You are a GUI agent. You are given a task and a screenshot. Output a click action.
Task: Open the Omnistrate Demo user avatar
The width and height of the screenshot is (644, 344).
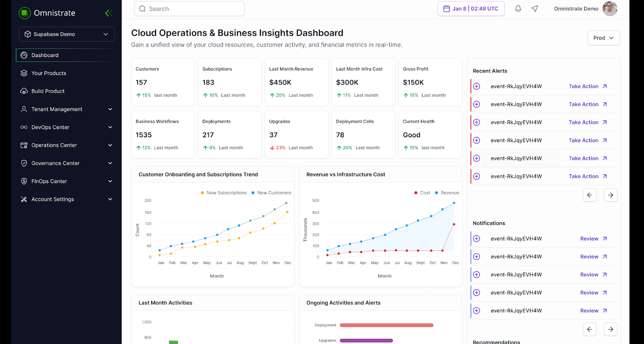tap(609, 8)
